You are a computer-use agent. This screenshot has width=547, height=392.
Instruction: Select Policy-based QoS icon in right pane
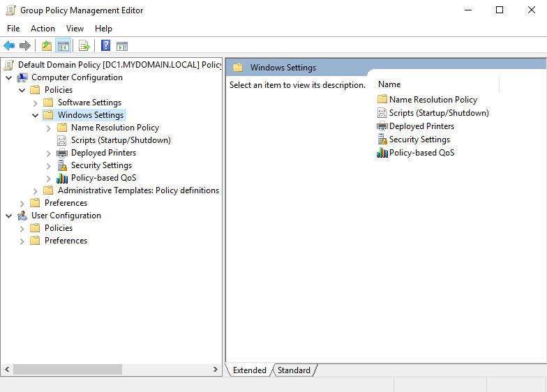382,153
